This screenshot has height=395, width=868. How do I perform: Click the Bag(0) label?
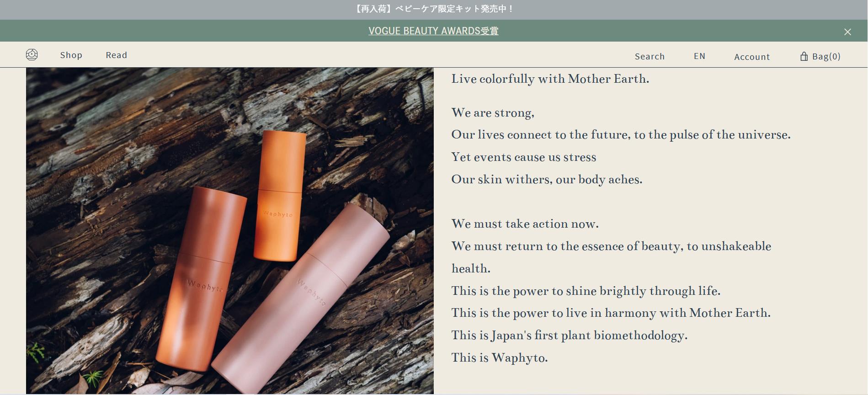point(826,56)
